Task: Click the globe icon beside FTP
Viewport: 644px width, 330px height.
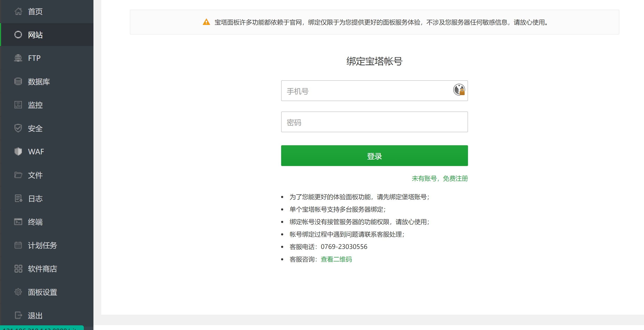Action: click(18, 58)
